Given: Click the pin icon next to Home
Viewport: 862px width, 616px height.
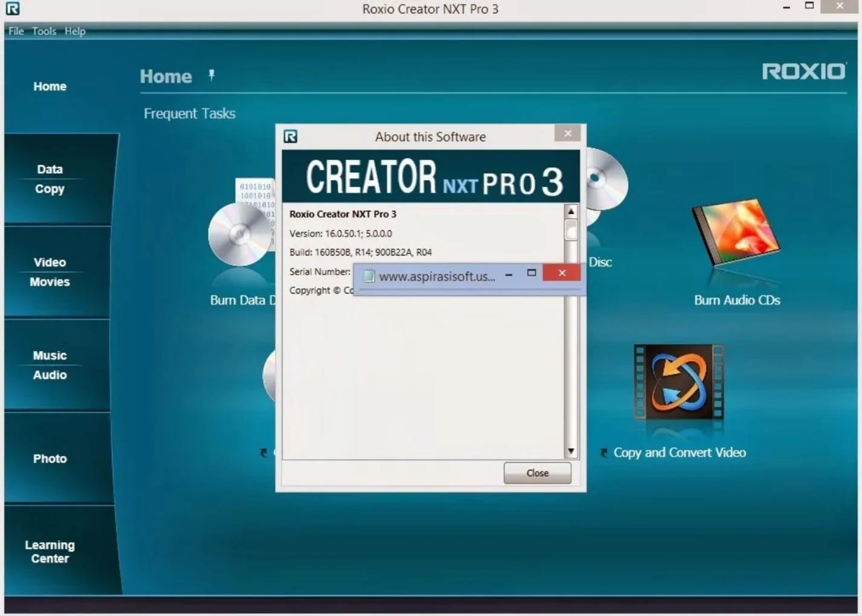Looking at the screenshot, I should 211,75.
